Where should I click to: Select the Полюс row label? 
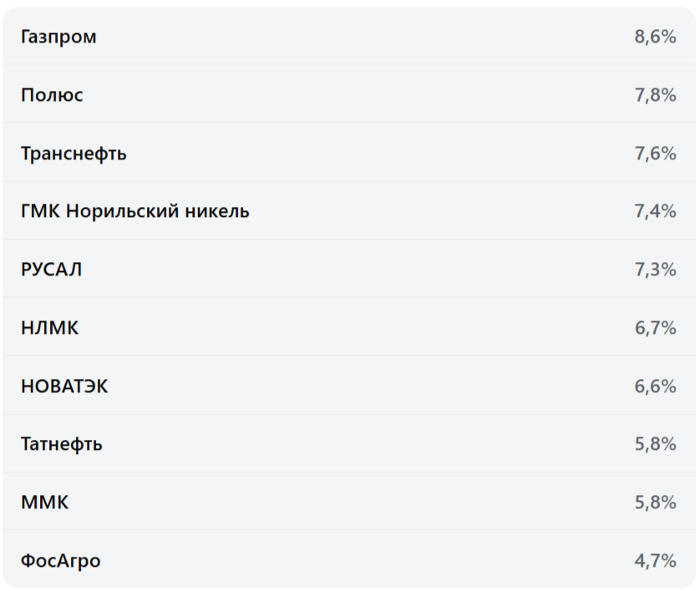tap(52, 95)
